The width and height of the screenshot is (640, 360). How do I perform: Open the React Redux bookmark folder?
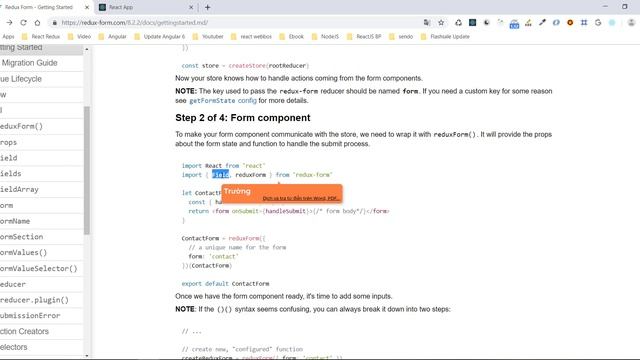click(x=41, y=37)
